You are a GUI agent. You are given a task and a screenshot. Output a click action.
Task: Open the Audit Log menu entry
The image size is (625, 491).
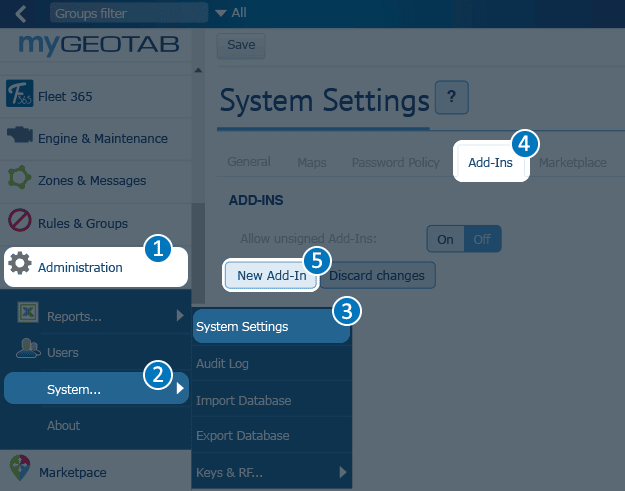[271, 363]
